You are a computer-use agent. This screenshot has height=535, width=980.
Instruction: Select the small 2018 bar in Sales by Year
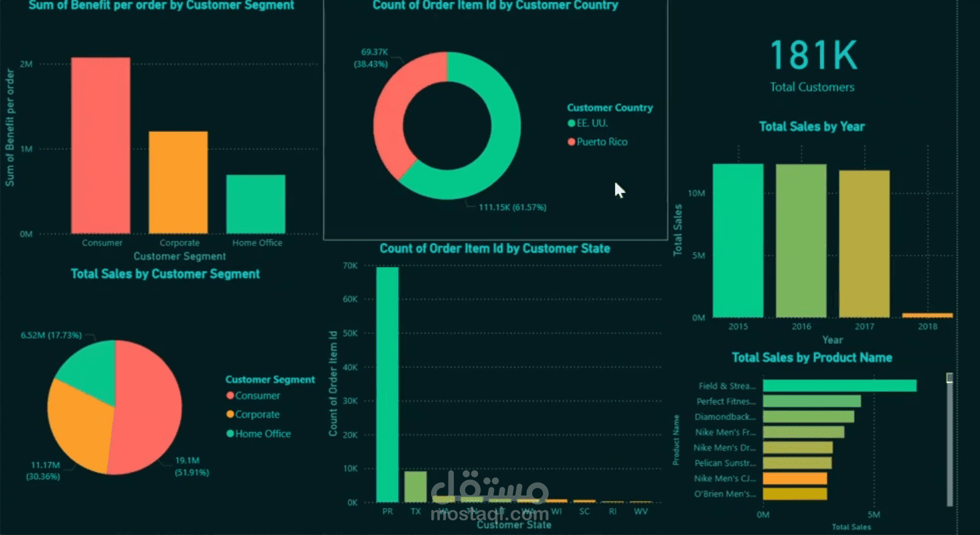[927, 315]
